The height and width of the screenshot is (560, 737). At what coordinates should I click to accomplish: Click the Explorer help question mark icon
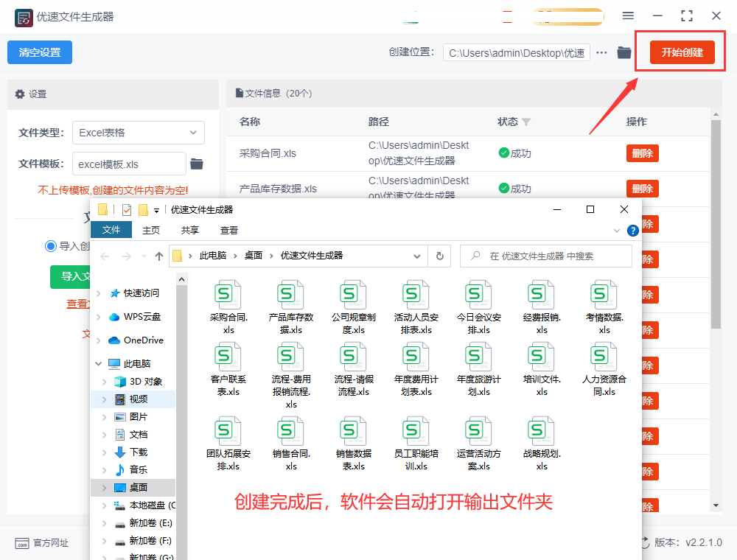pyautogui.click(x=632, y=231)
